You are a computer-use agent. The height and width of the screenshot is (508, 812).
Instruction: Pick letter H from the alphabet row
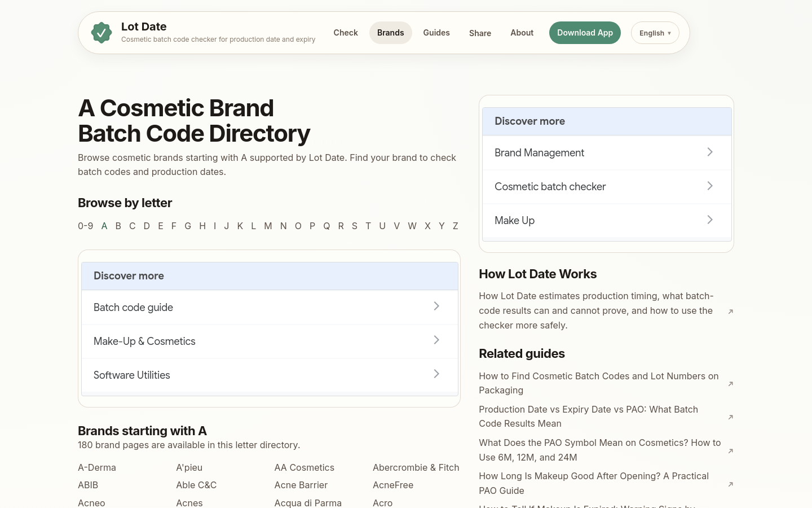pos(202,226)
